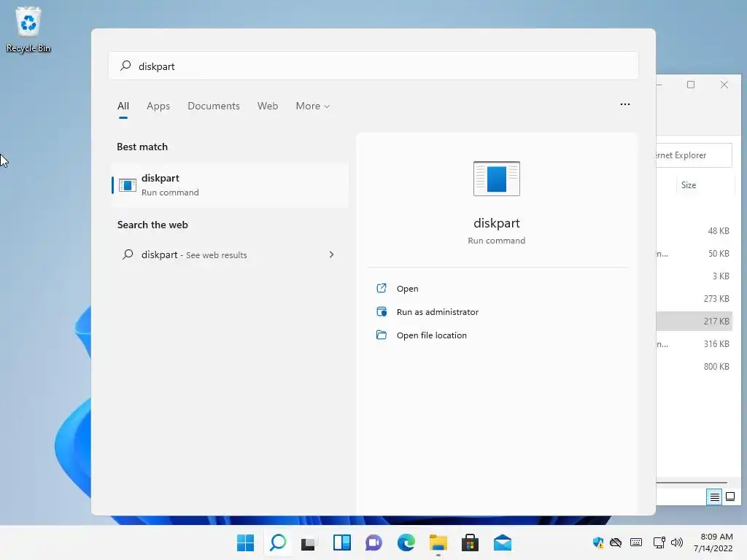Screen dimensions: 747x560
Task: Click the diskpart search field
Action: pos(373,66)
